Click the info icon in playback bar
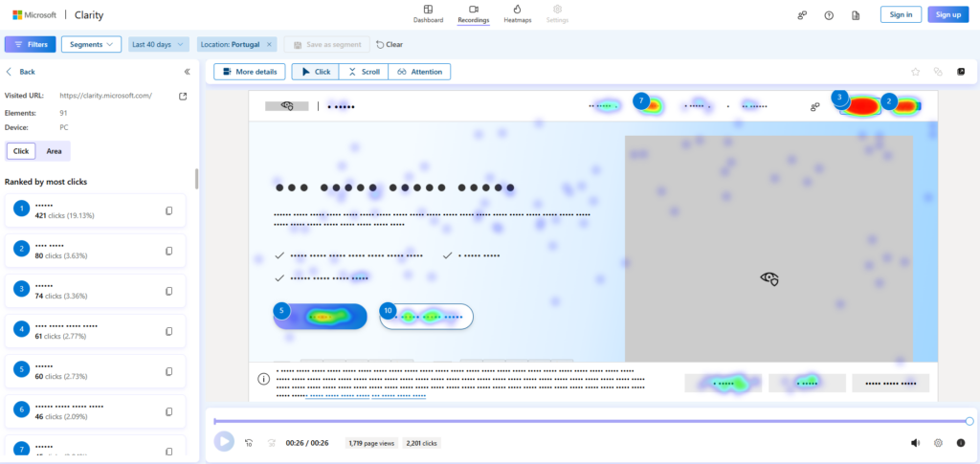 [961, 443]
